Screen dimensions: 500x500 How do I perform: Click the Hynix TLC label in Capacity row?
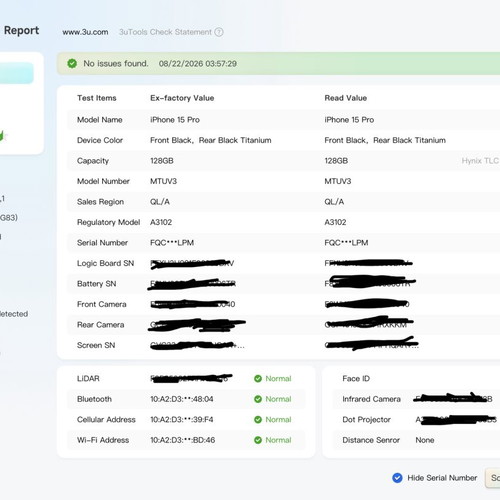click(480, 161)
